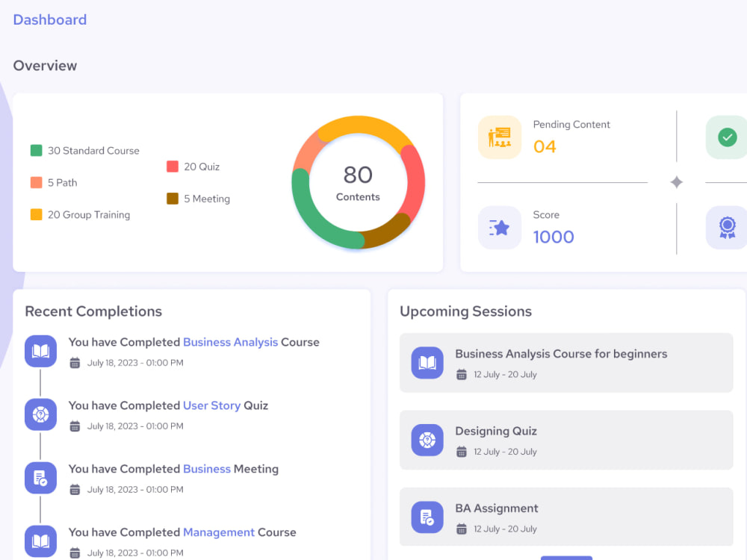Click calendar icon in Designing Quiz session

462,452
